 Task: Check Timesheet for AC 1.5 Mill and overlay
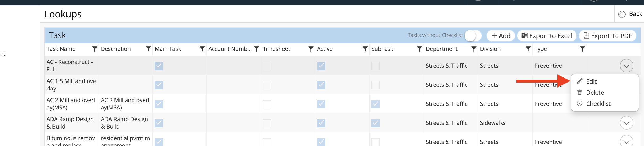tap(267, 85)
